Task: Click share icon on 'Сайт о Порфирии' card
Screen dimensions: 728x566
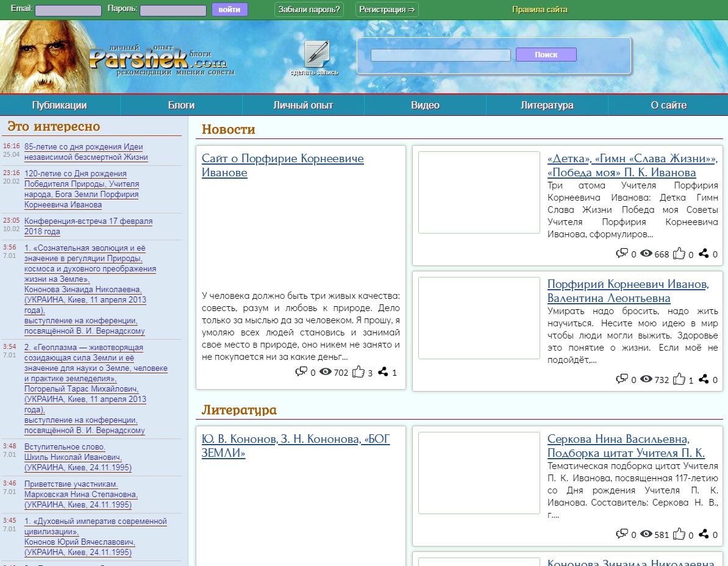Action: tap(383, 371)
